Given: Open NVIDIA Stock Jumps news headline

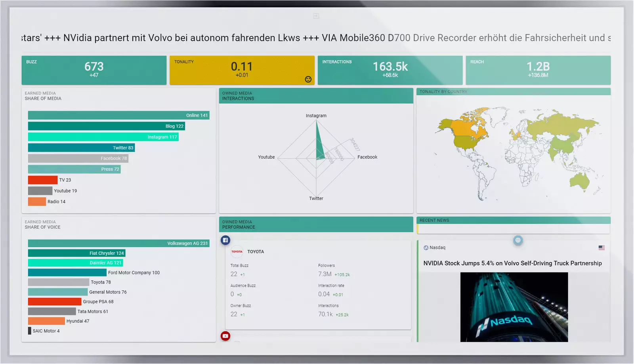Looking at the screenshot, I should coord(512,263).
